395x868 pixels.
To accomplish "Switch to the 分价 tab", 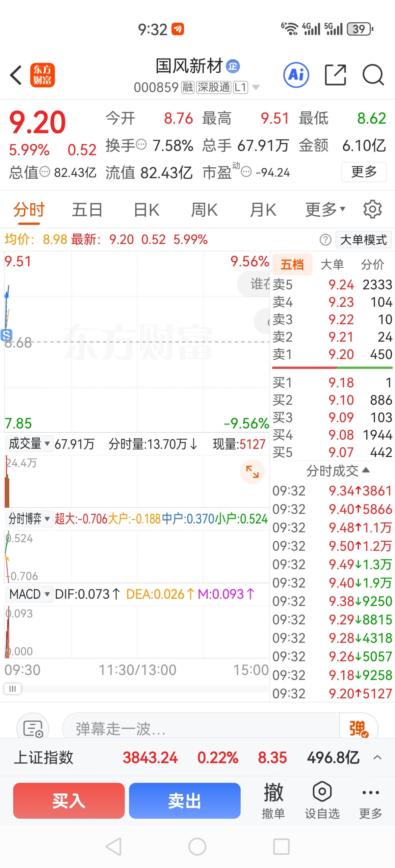I will click(372, 265).
